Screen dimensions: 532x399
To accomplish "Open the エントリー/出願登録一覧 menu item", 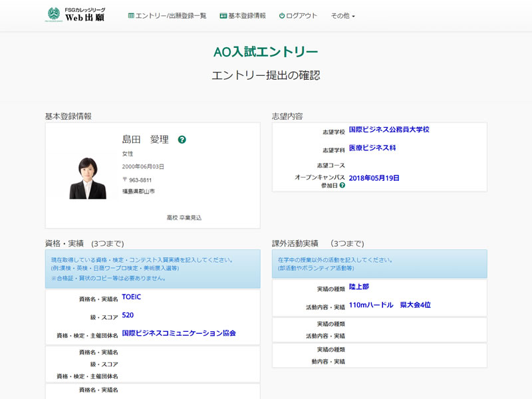I will point(171,15).
